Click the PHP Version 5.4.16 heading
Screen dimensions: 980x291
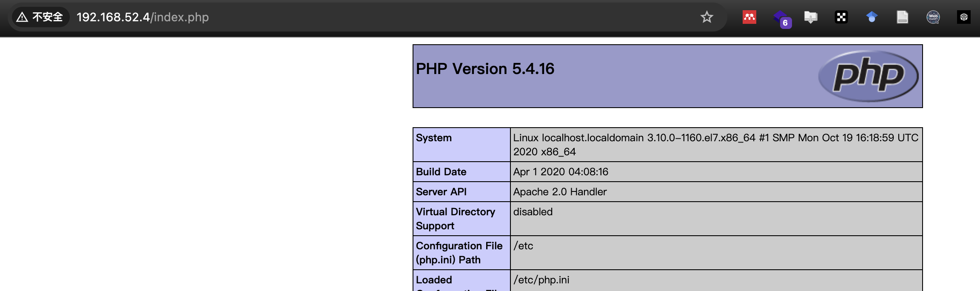coord(485,69)
